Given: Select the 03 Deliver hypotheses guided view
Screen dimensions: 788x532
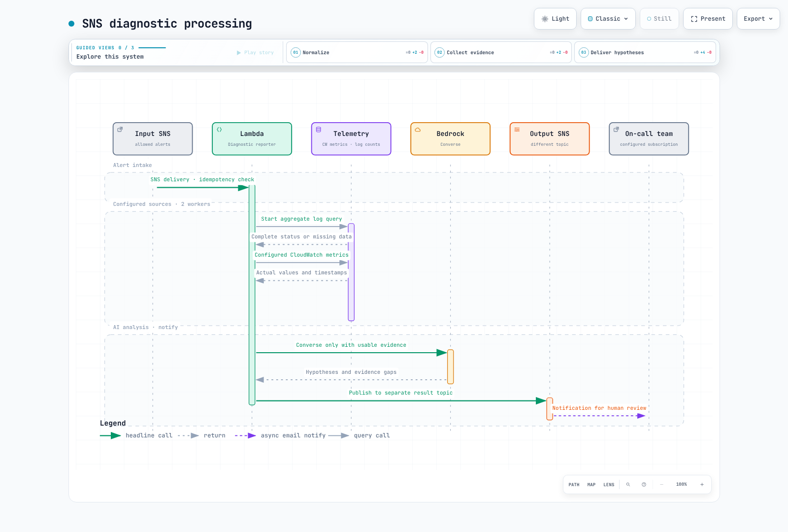Looking at the screenshot, I should [x=645, y=52].
